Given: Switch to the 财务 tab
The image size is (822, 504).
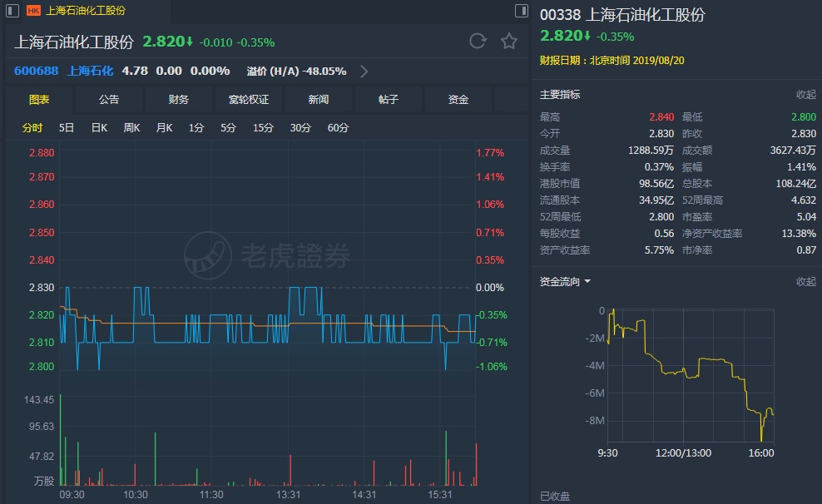Looking at the screenshot, I should coord(179,100).
